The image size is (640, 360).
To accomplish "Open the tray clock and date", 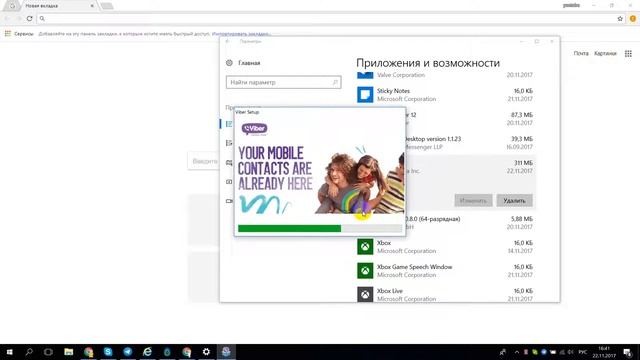I will click(604, 352).
